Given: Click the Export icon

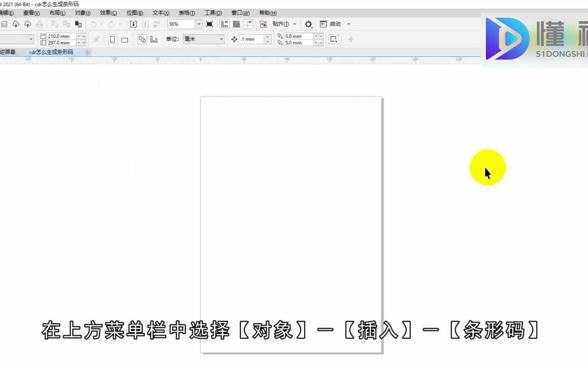Looking at the screenshot, I should coord(145,24).
